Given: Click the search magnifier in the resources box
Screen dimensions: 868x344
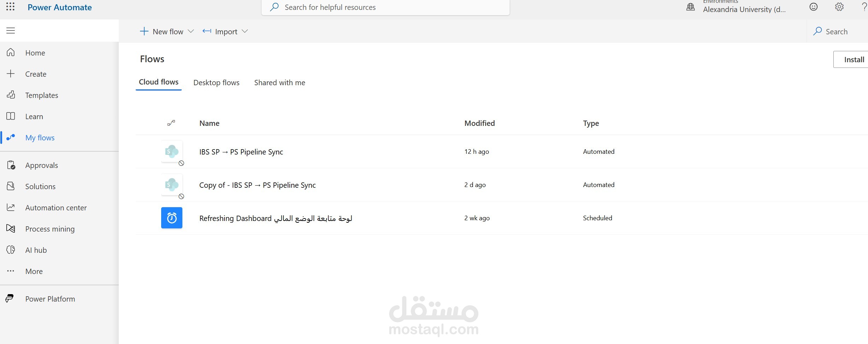Looking at the screenshot, I should tap(274, 7).
